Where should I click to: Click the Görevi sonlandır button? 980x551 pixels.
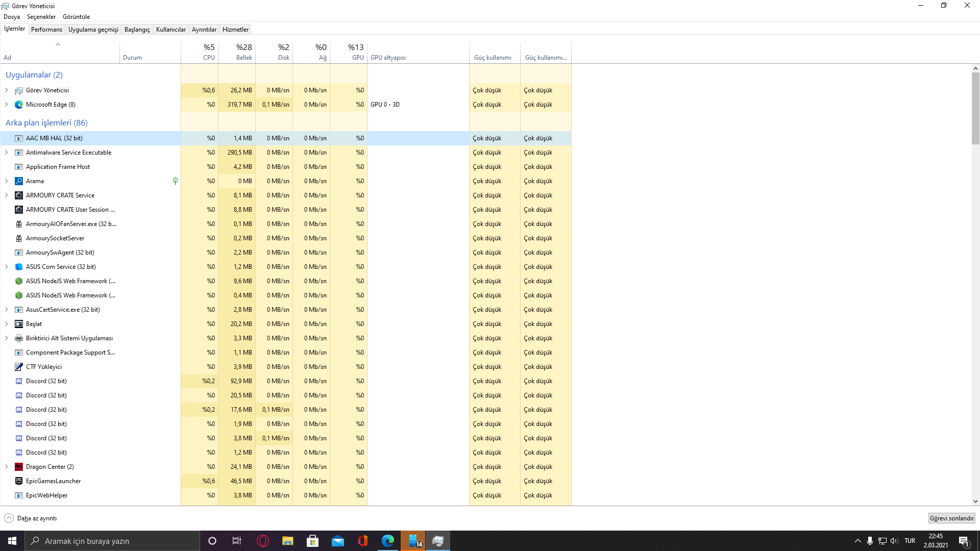951,518
